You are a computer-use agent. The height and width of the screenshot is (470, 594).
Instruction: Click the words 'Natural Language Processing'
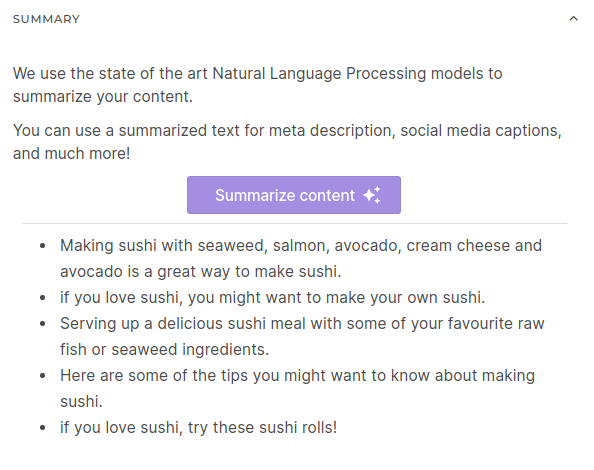tap(319, 74)
